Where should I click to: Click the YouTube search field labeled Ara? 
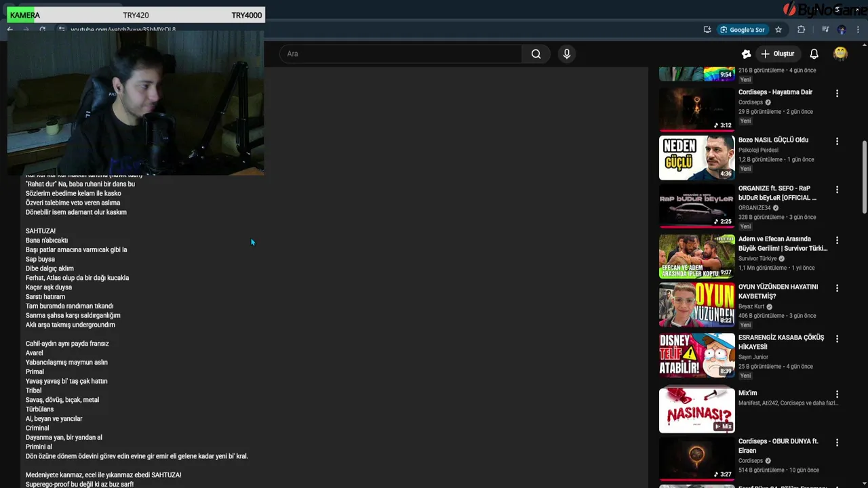(x=401, y=54)
